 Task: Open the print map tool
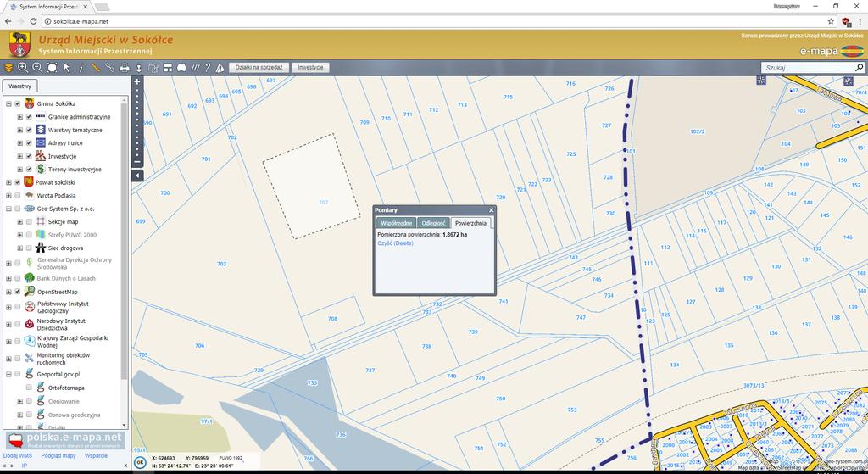coord(125,68)
